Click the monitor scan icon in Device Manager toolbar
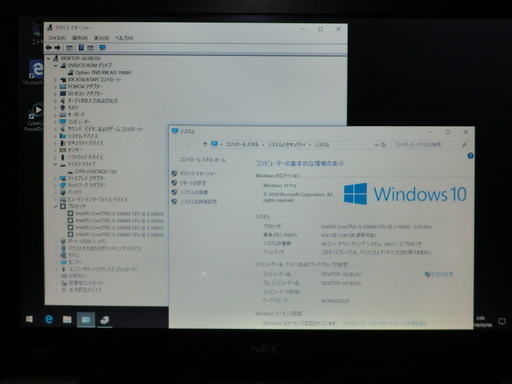Viewport: 512px width, 384px height. (x=102, y=48)
